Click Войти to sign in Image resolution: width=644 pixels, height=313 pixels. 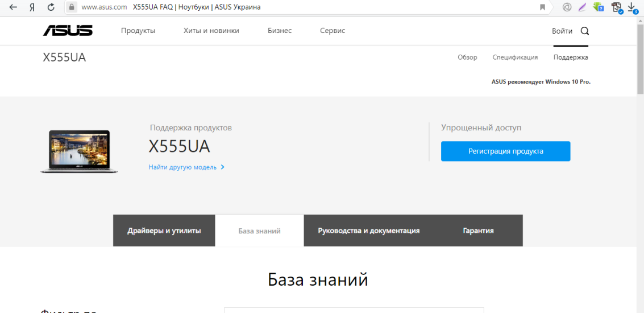(x=562, y=31)
